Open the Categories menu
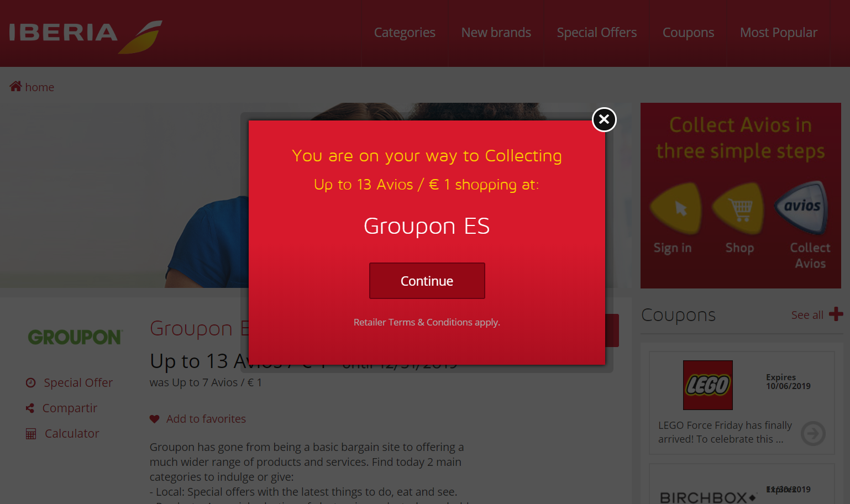Viewport: 850px width, 504px height. point(405,33)
